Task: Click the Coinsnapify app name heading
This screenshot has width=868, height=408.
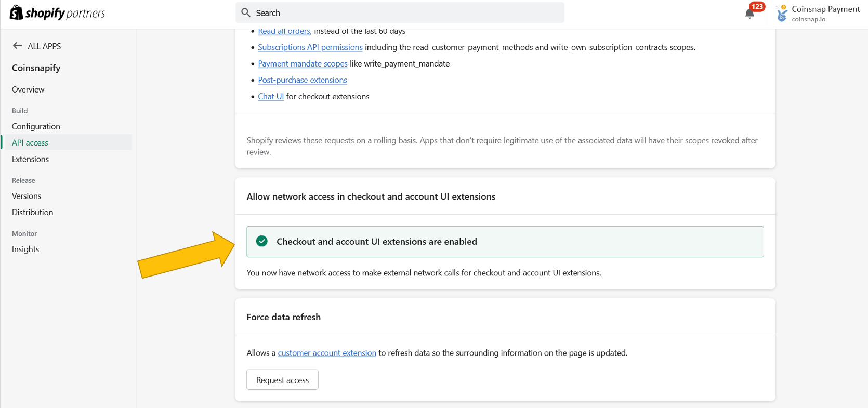Action: (x=36, y=68)
